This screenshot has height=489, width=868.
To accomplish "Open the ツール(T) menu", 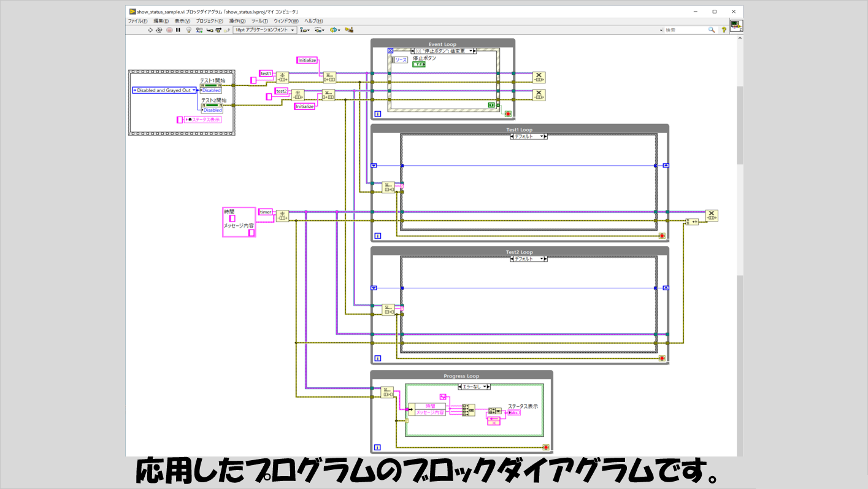I will [259, 21].
